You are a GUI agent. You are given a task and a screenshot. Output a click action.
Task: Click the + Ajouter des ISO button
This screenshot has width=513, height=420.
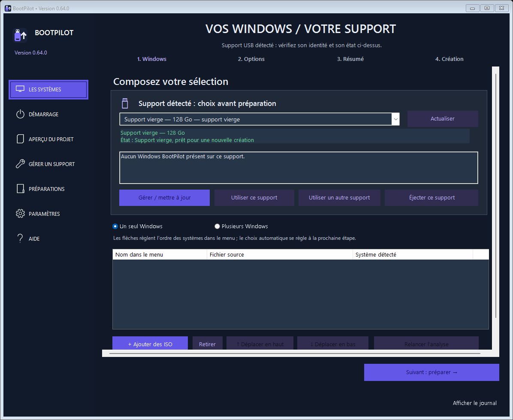point(150,343)
